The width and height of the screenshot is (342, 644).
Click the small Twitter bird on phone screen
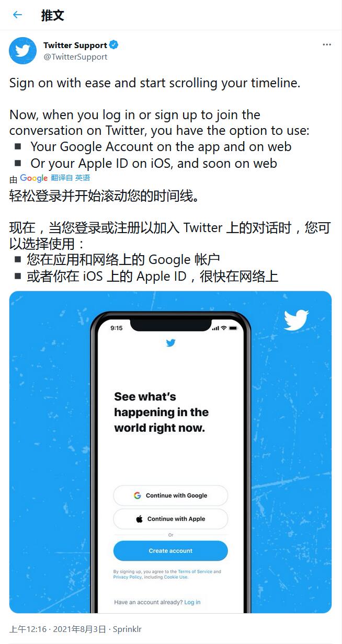pos(170,343)
